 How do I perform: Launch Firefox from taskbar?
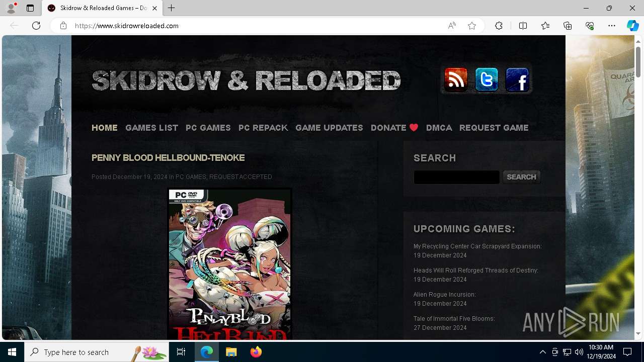click(x=256, y=352)
